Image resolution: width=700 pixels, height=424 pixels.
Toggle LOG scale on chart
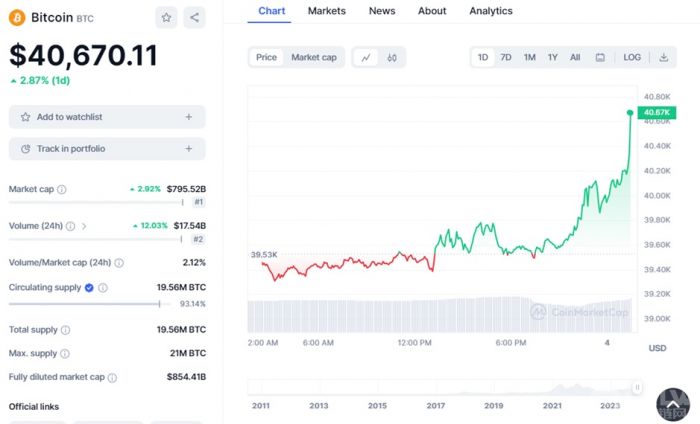tap(632, 58)
